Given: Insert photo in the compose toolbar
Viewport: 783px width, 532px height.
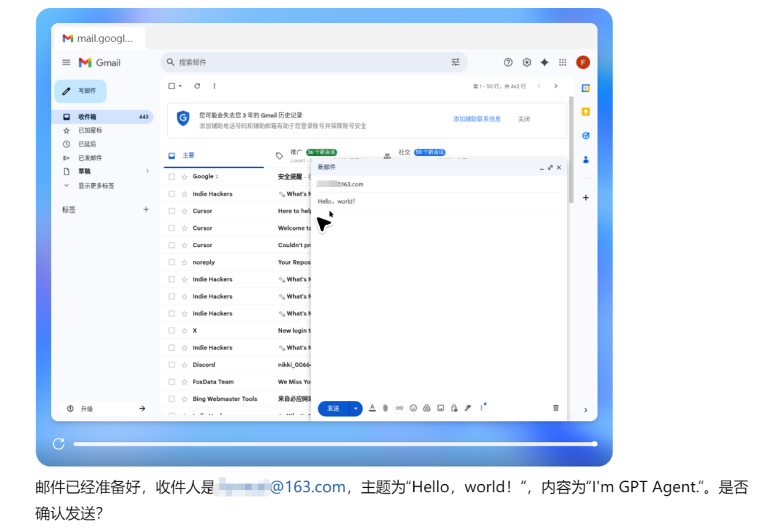Looking at the screenshot, I should (x=441, y=408).
